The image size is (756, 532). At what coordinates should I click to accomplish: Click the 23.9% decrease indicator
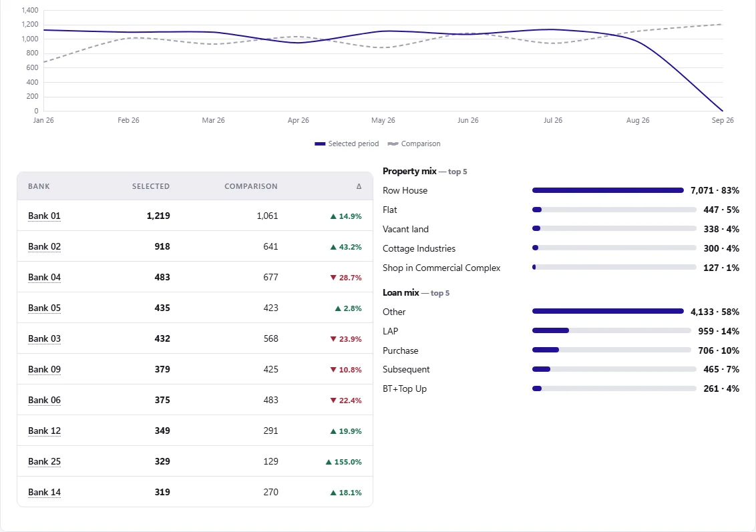346,339
